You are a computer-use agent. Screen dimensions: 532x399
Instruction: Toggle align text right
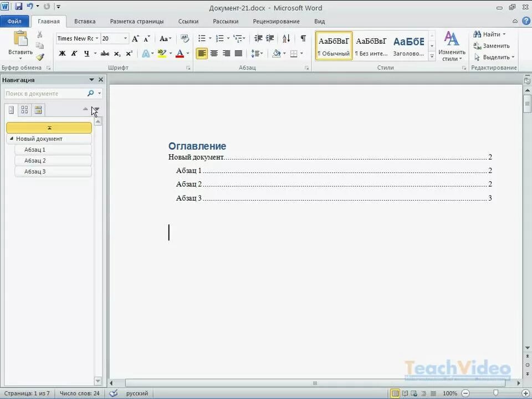tap(226, 54)
